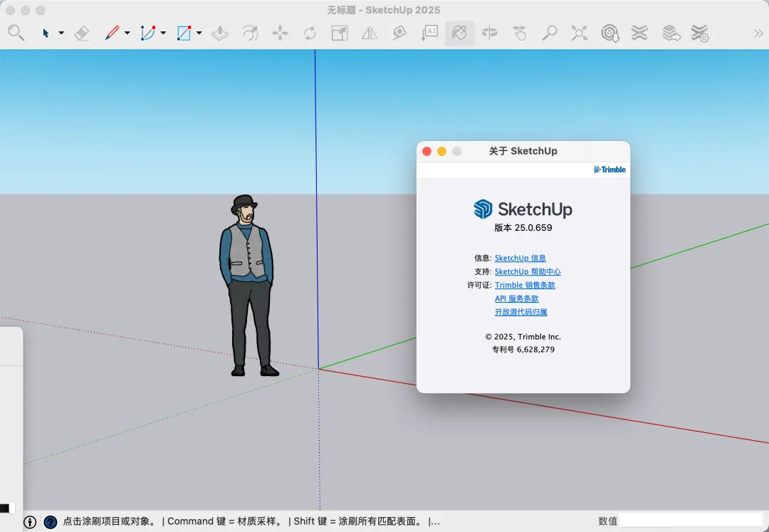Open the 开放源代码归属 link
Screen dimensions: 769x532
click(x=520, y=313)
